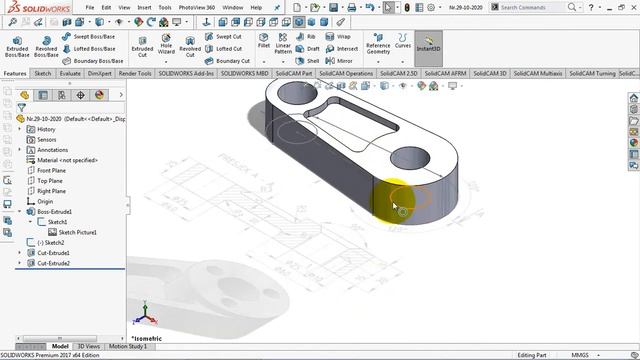Switch to the Motion Study 1 tab
The height and width of the screenshot is (360, 640).
tap(127, 347)
